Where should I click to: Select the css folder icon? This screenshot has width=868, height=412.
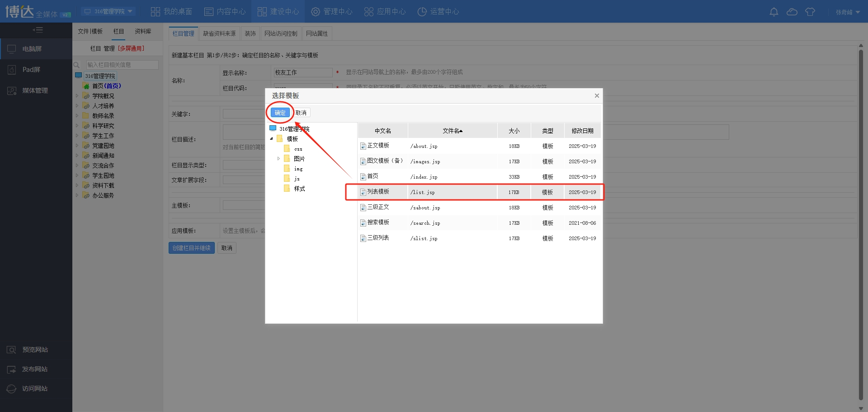[x=287, y=149]
